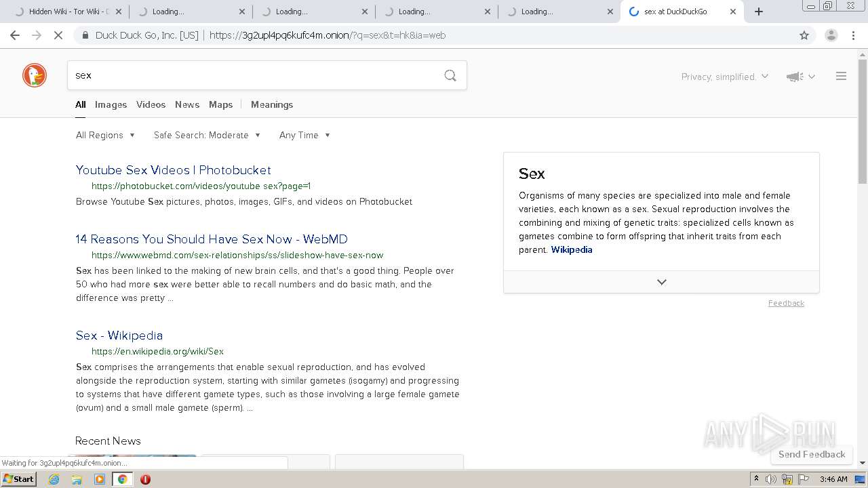
Task: Click volume speaker tray icon
Action: coord(771,479)
